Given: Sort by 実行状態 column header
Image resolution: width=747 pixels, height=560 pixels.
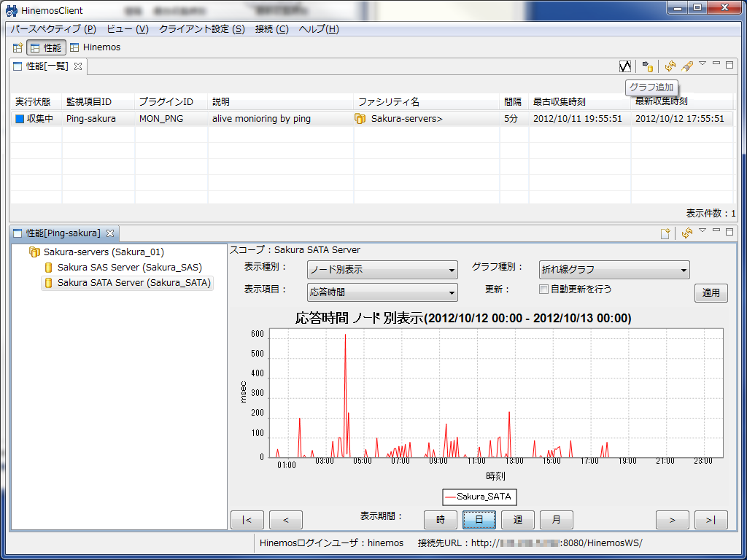Looking at the screenshot, I should (x=36, y=102).
